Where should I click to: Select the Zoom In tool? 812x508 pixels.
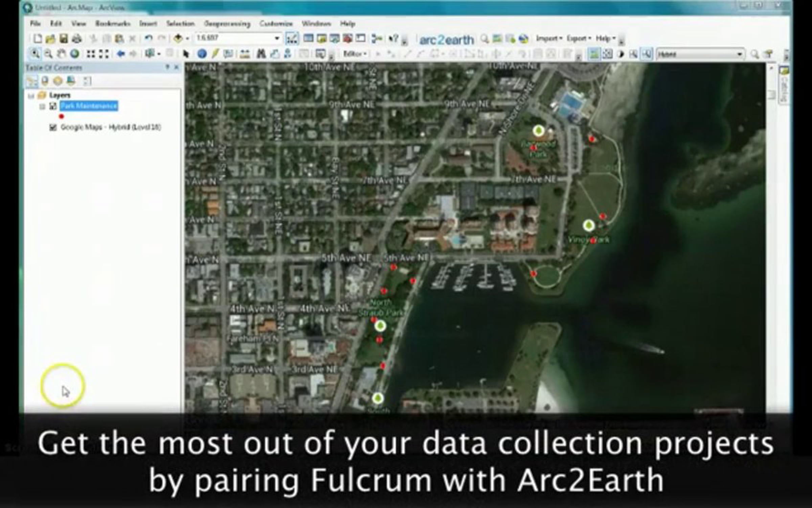35,54
